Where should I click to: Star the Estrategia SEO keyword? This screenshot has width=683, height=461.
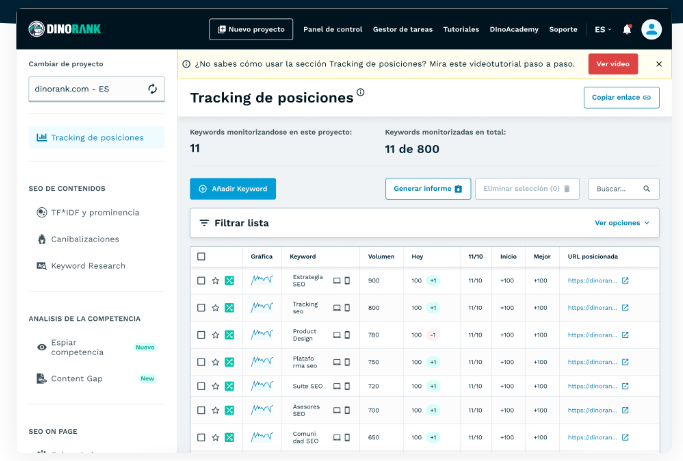tap(215, 281)
